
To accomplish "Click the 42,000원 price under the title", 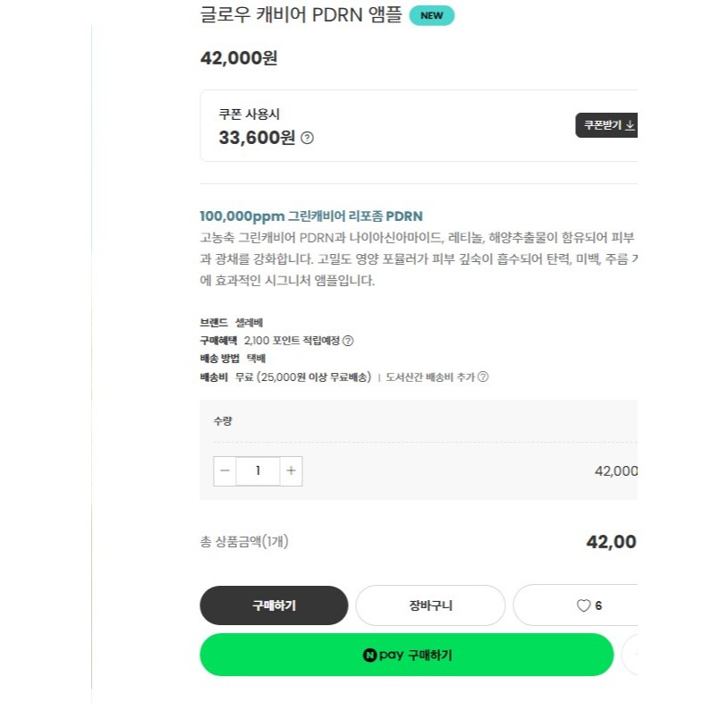I will (x=239, y=58).
